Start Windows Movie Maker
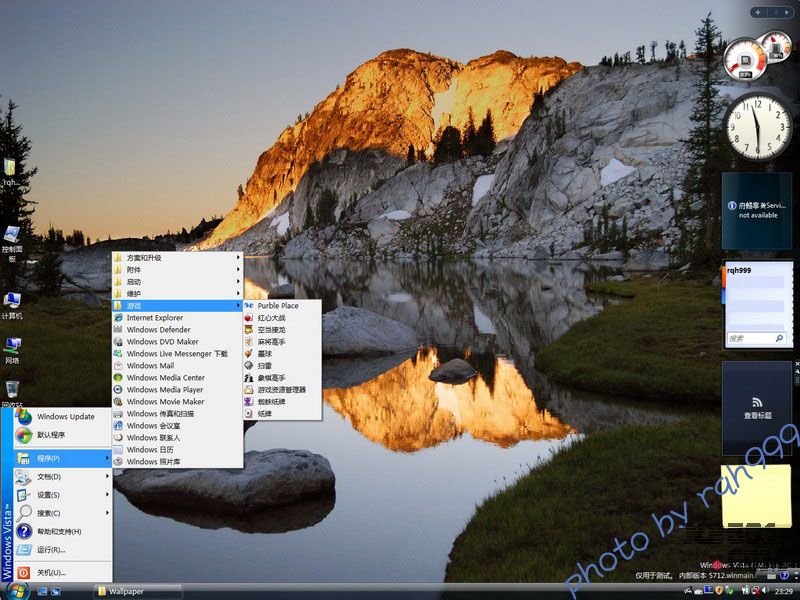 click(165, 402)
